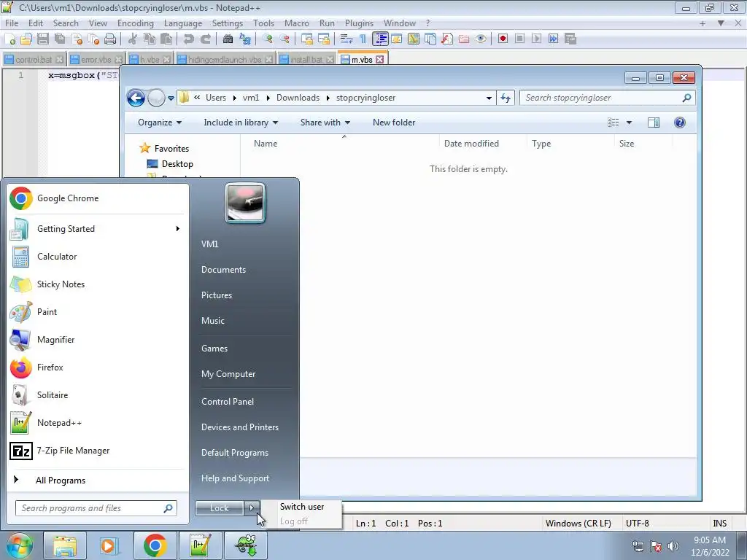The image size is (747, 560).
Task: Click the Search stopcryingloser field
Action: [x=607, y=98]
